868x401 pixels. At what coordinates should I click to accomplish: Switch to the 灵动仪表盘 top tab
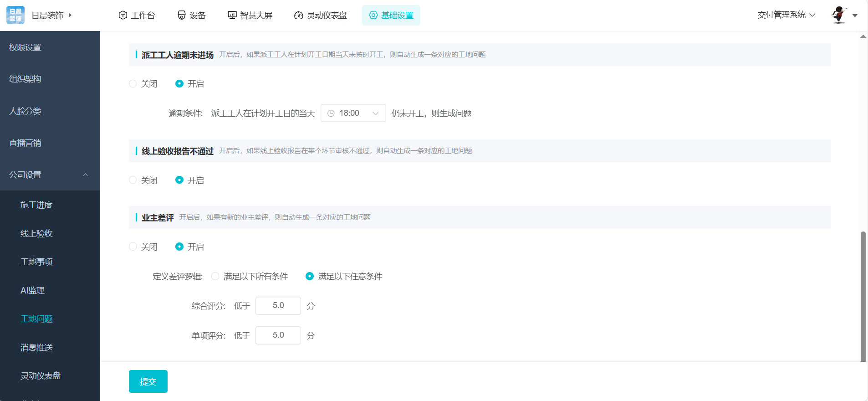coord(321,15)
